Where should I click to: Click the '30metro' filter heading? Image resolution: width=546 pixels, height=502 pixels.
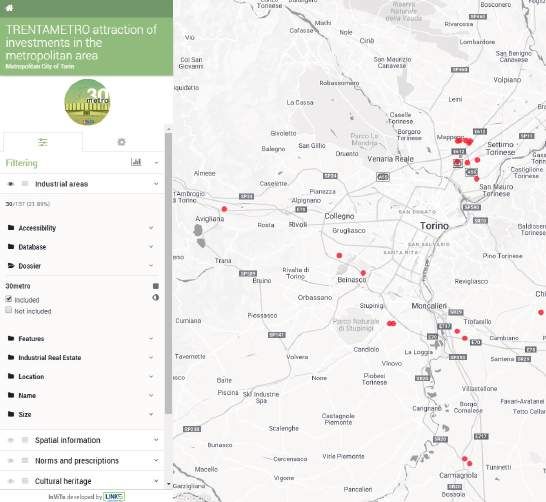pyautogui.click(x=18, y=286)
